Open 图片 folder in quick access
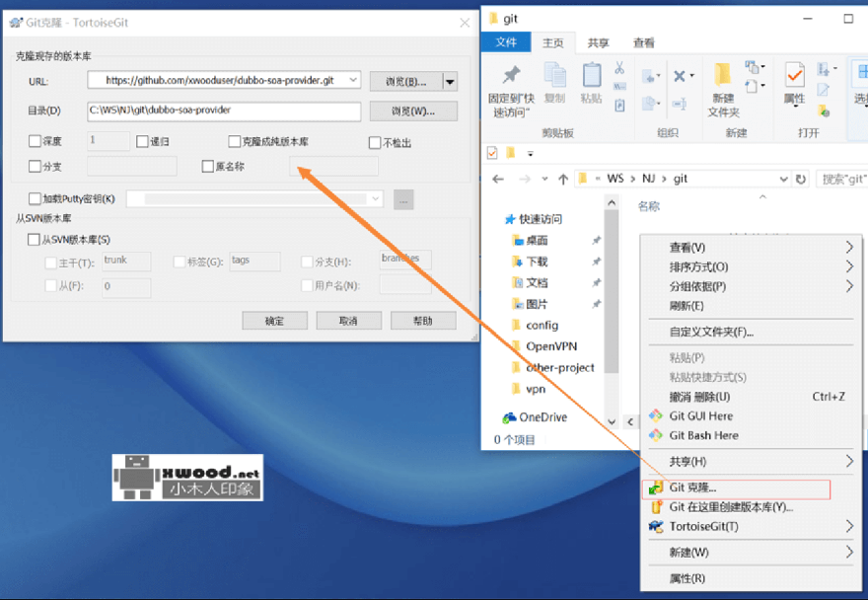The height and width of the screenshot is (600, 868). click(x=531, y=304)
